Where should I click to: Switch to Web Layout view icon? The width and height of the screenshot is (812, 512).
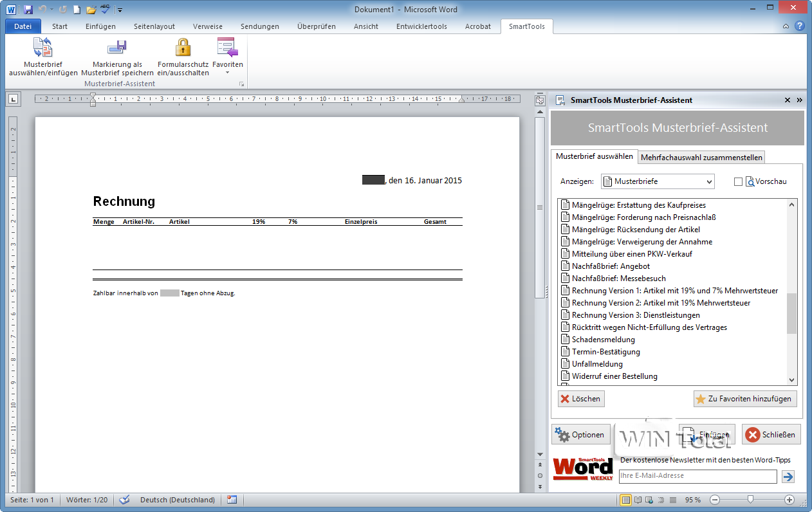point(650,500)
